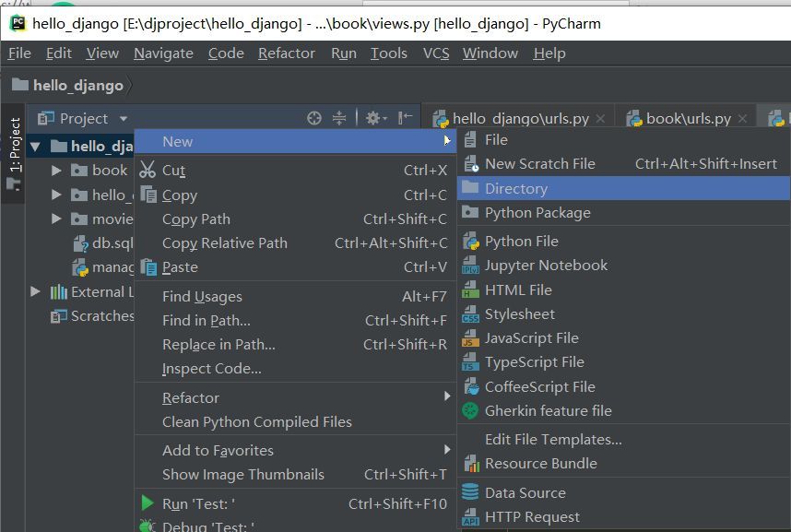This screenshot has width=791, height=532.
Task: Open the VCS menu
Action: (436, 53)
